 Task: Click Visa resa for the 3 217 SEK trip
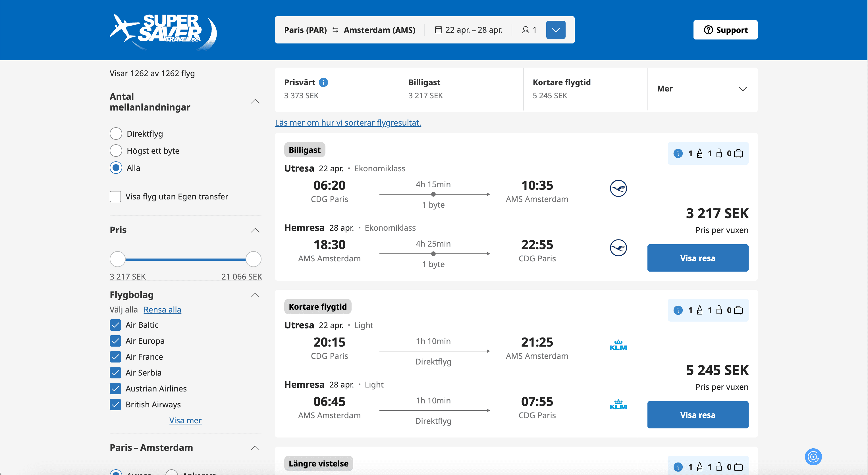coord(697,258)
